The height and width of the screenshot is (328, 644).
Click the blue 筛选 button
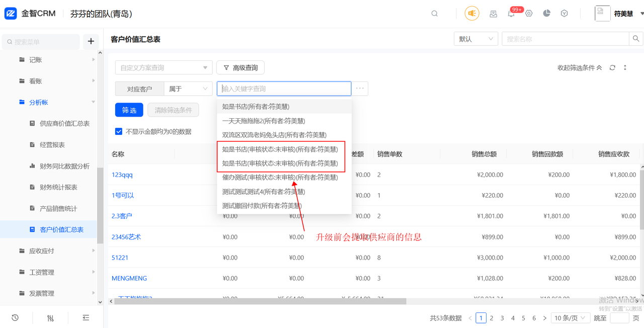[129, 110]
